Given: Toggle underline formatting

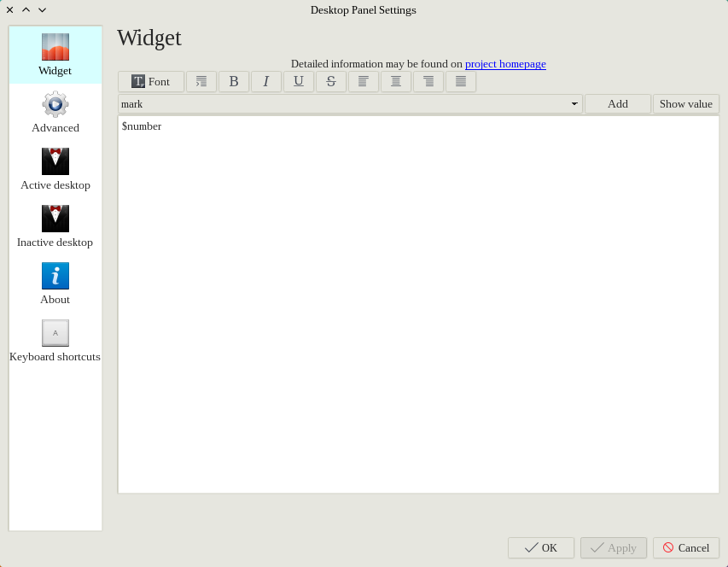Looking at the screenshot, I should pyautogui.click(x=299, y=82).
